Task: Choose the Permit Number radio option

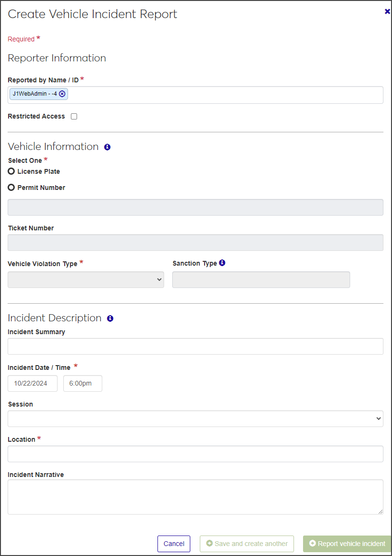Action: pyautogui.click(x=11, y=188)
